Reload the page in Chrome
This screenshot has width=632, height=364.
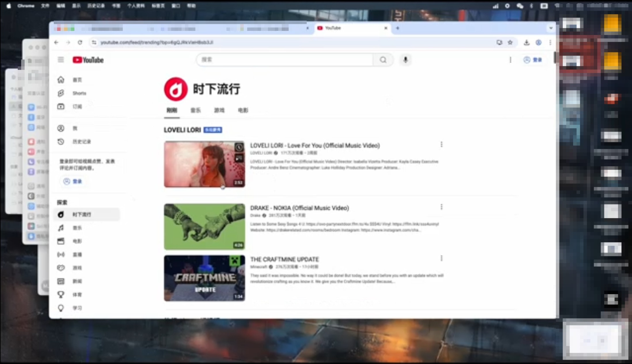pyautogui.click(x=80, y=42)
